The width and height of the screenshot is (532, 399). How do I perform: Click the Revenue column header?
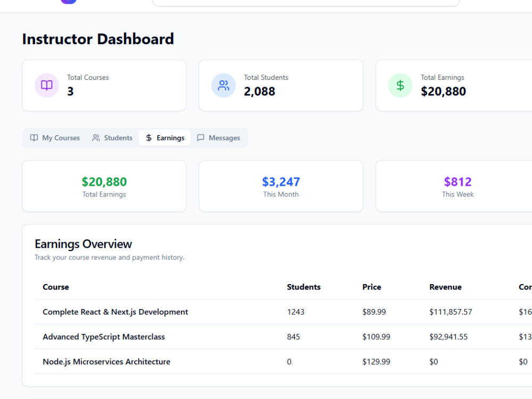(445, 287)
